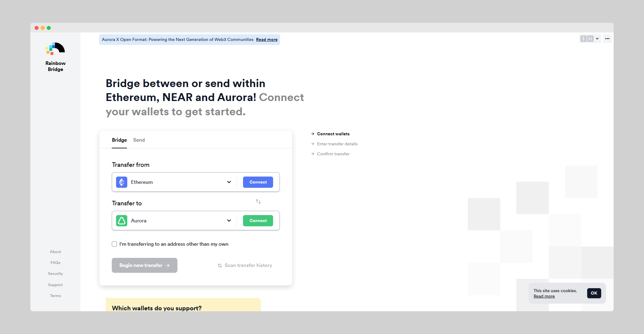Click the arrow beside Connect wallets step
This screenshot has width=644, height=334.
(x=313, y=134)
